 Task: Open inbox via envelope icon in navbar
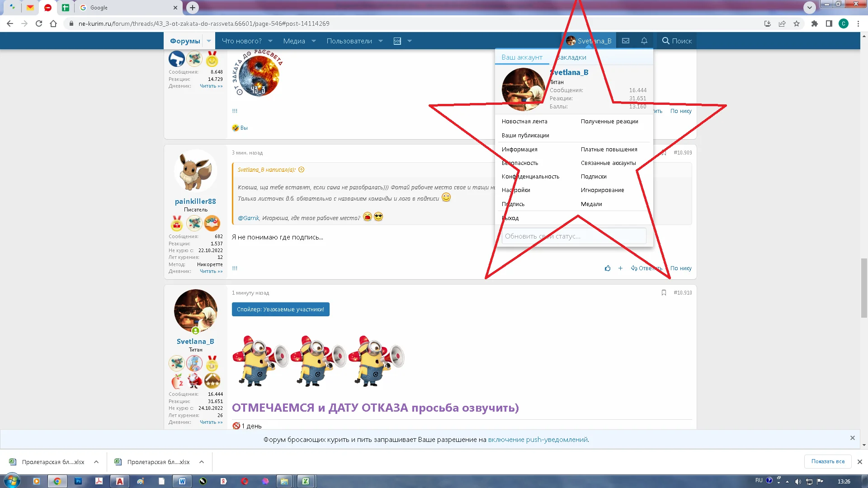[626, 41]
